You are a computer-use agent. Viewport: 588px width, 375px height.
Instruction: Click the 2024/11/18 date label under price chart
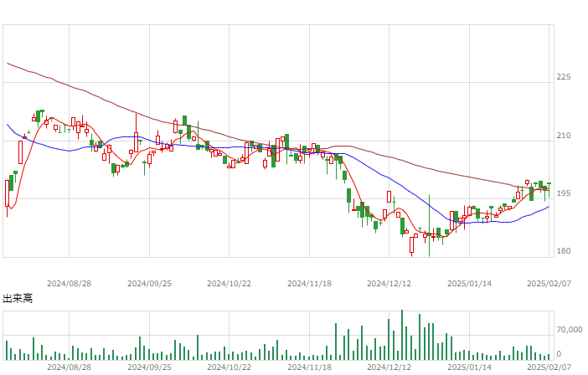(x=309, y=284)
